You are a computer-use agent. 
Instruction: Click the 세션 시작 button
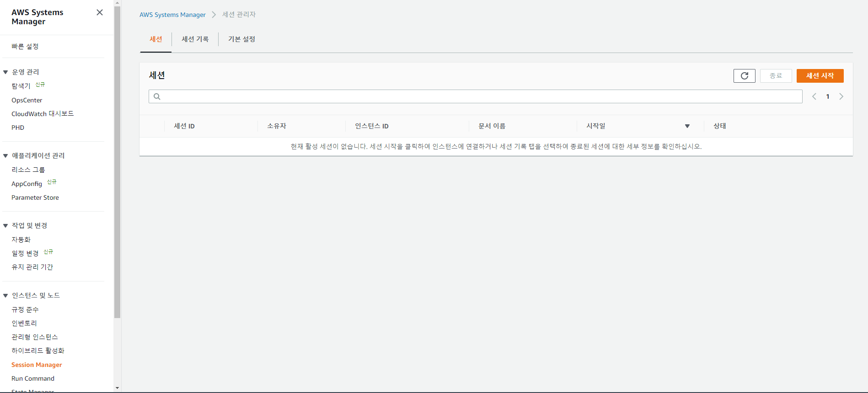(x=820, y=76)
